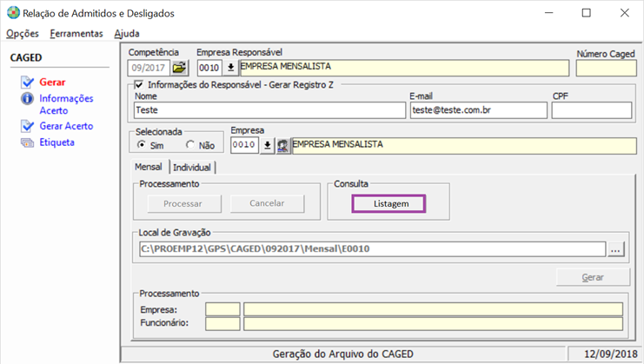Browse with the ellipsis button for Local de Gravação
644x364 pixels.
[x=615, y=249]
